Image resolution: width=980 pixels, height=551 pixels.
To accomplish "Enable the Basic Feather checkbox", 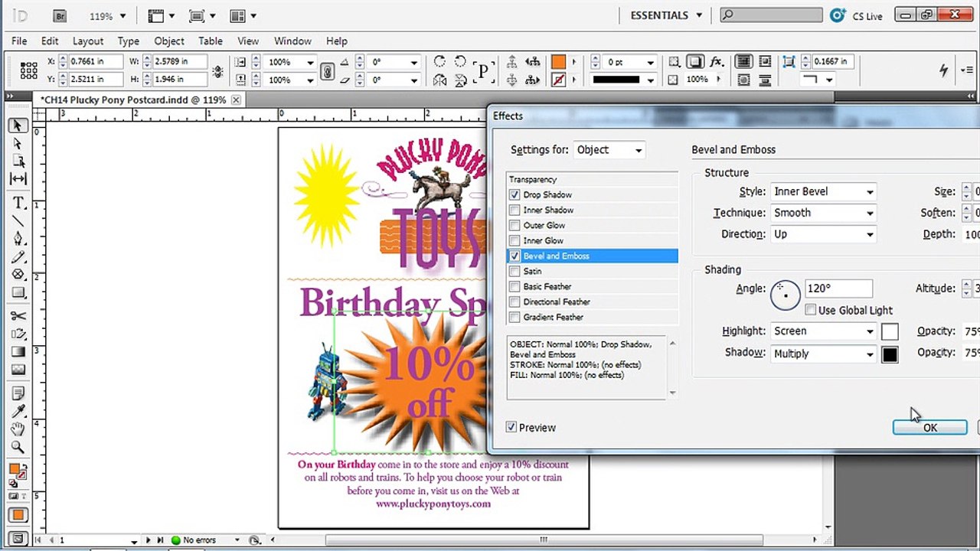I will click(514, 286).
